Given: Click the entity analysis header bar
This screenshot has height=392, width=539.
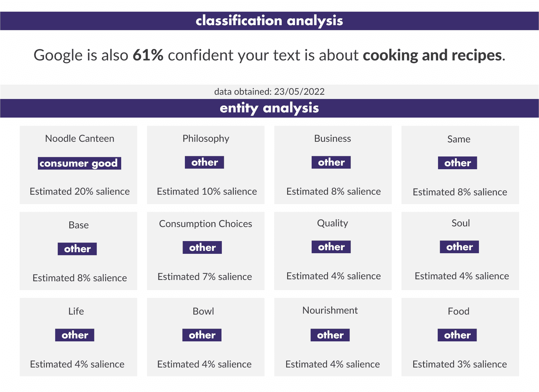Looking at the screenshot, I should (x=269, y=108).
